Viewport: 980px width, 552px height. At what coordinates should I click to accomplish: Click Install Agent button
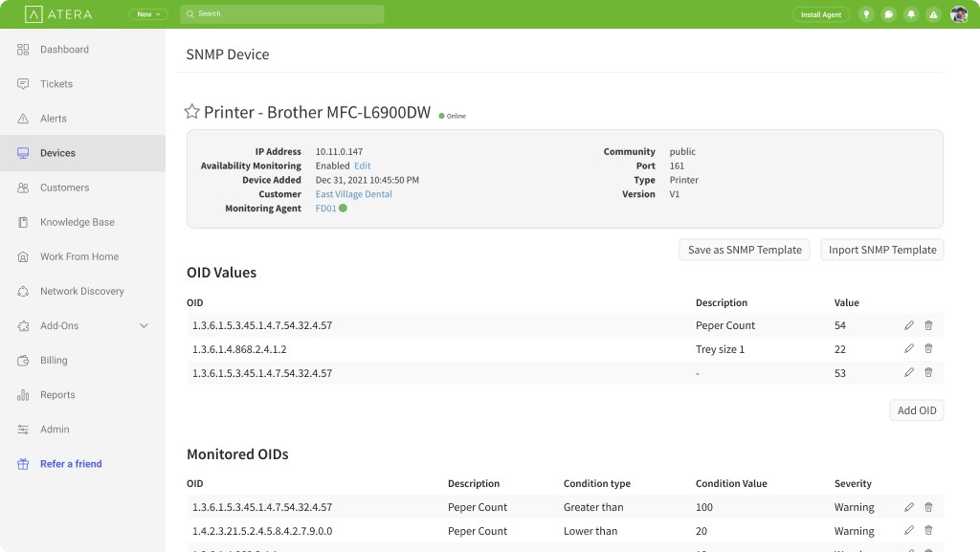(821, 14)
